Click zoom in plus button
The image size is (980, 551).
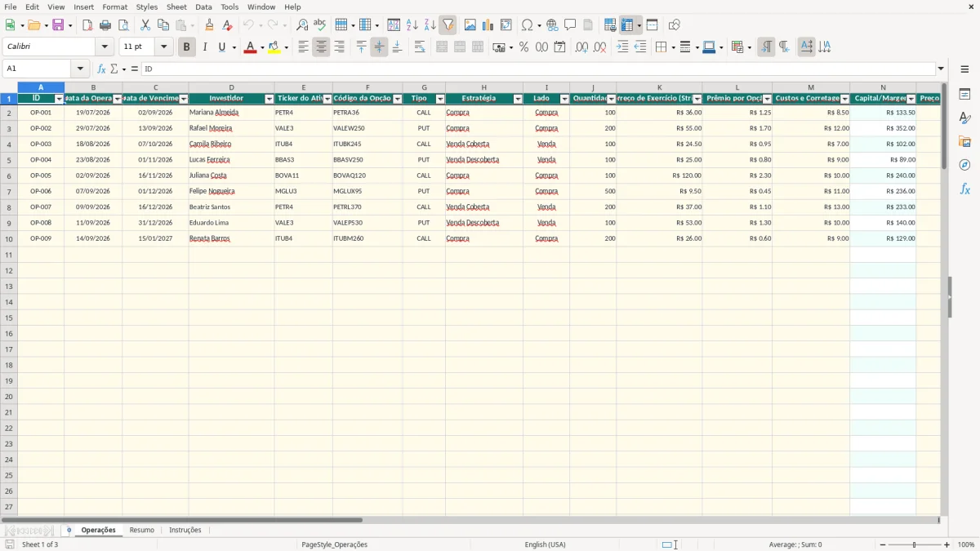coord(947,544)
